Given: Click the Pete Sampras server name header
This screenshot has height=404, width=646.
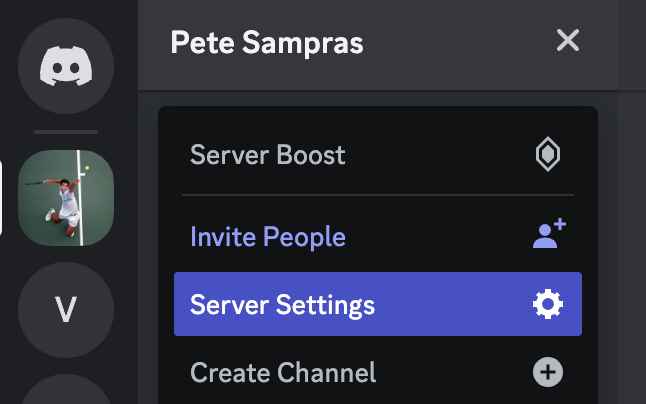Looking at the screenshot, I should click(267, 42).
